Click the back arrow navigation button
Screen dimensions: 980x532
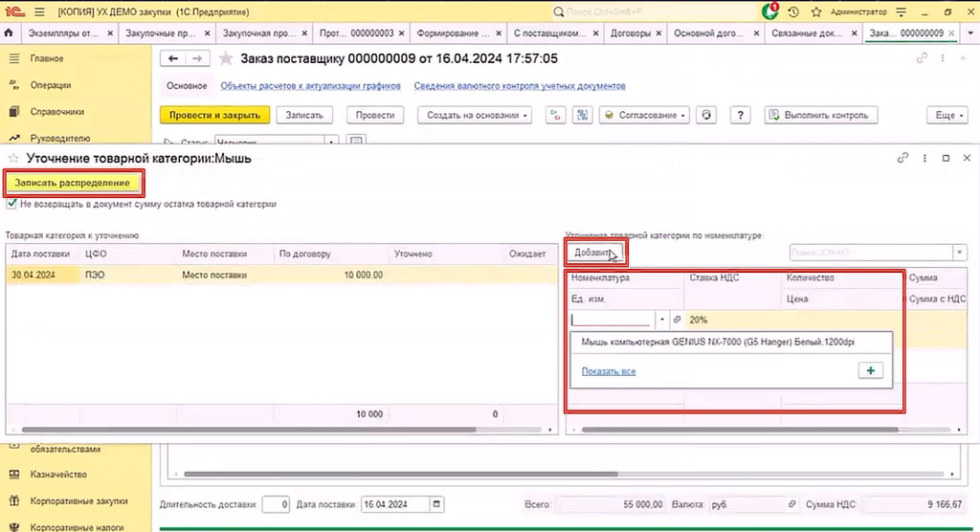173,58
